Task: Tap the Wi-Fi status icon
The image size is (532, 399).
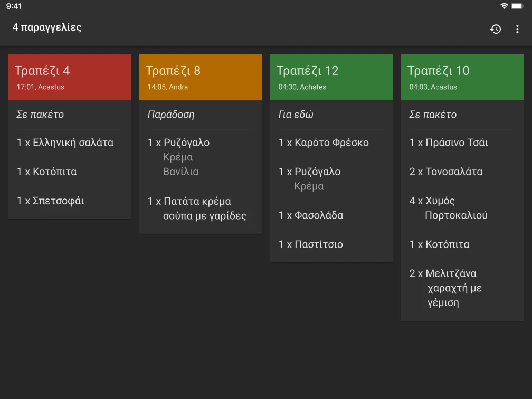Action: point(504,6)
